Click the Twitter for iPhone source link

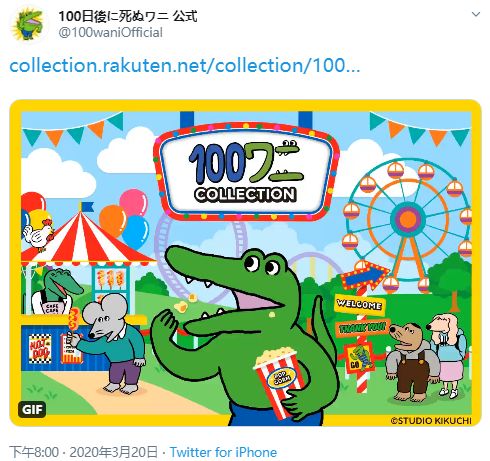223,452
